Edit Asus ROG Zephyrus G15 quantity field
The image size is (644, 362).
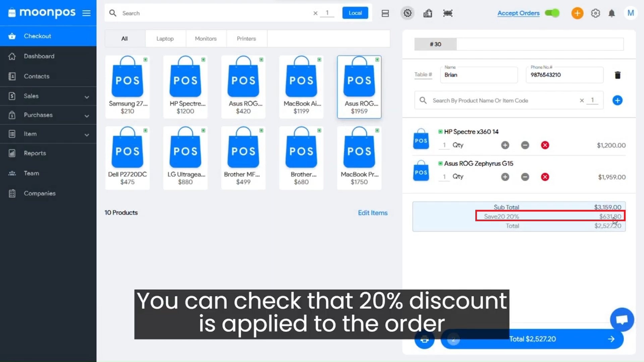(x=444, y=177)
